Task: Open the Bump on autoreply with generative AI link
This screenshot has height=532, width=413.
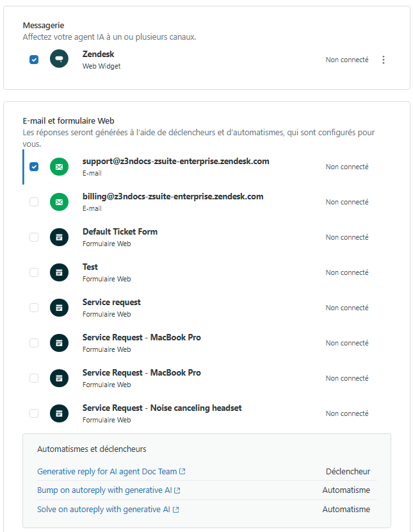Action: pos(104,490)
